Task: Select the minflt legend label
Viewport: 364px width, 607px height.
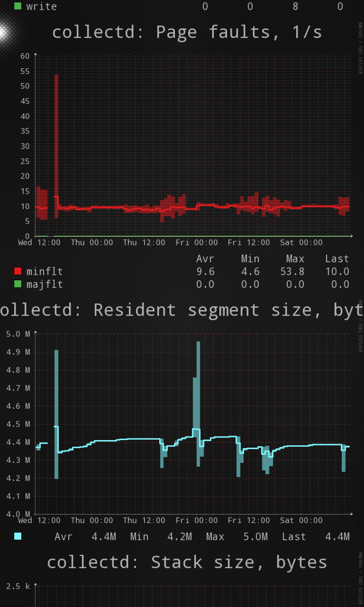Action: coord(44,272)
